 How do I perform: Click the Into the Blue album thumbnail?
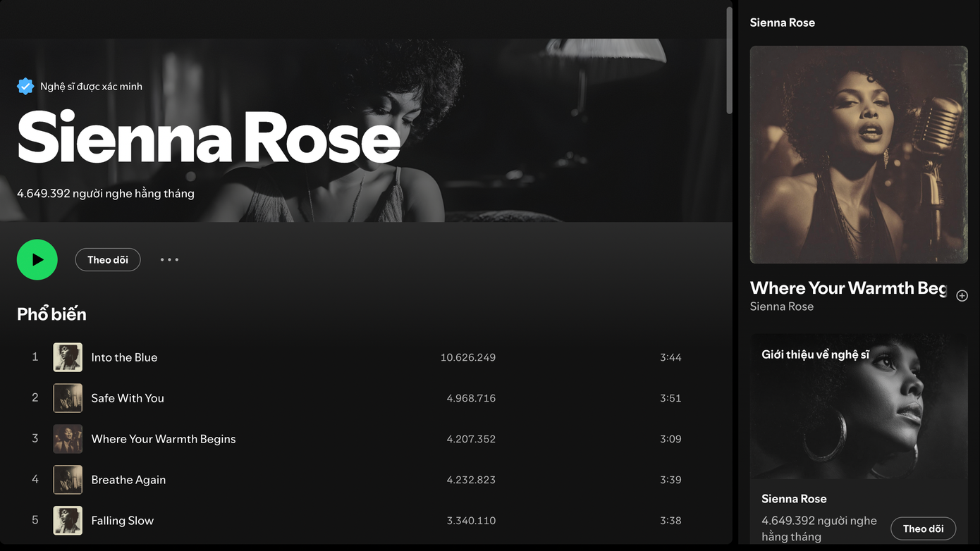[x=68, y=357]
